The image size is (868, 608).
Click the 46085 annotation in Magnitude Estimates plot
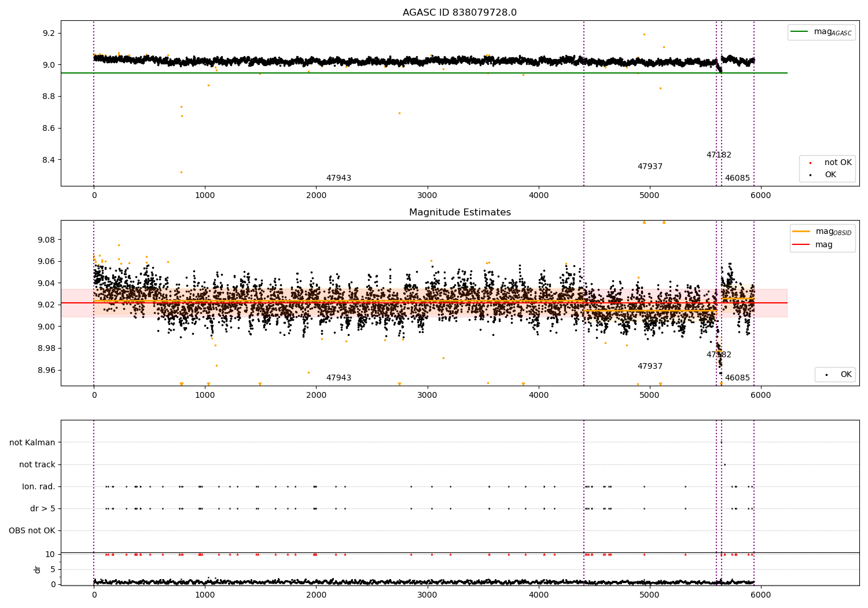(737, 378)
